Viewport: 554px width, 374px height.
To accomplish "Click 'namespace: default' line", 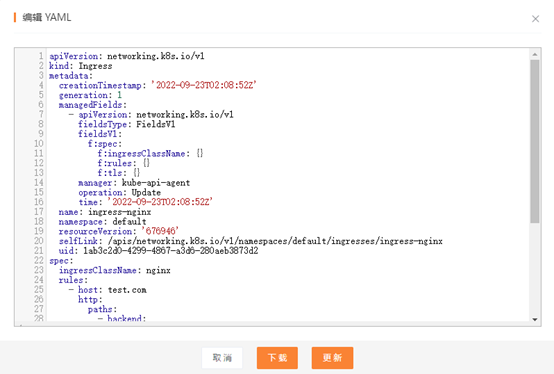I will [x=102, y=222].
